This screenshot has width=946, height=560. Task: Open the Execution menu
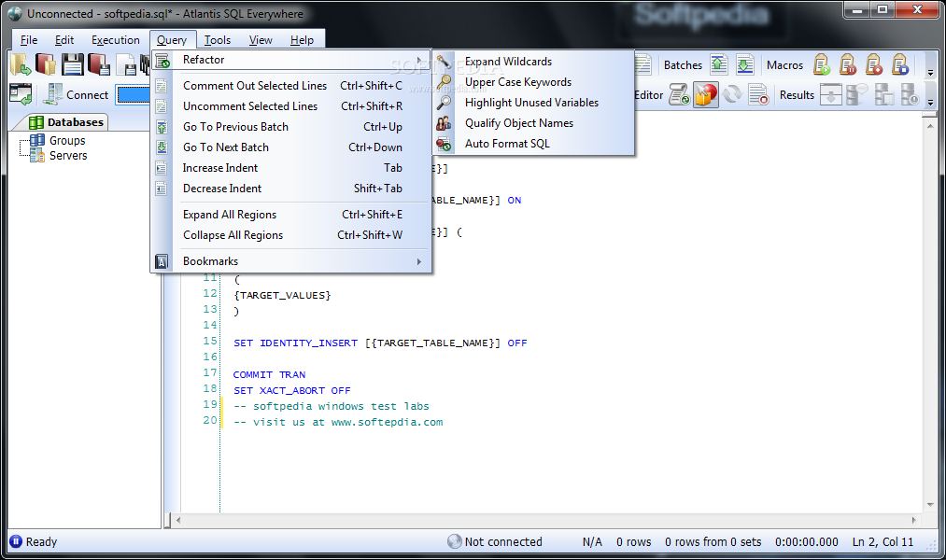pyautogui.click(x=115, y=40)
